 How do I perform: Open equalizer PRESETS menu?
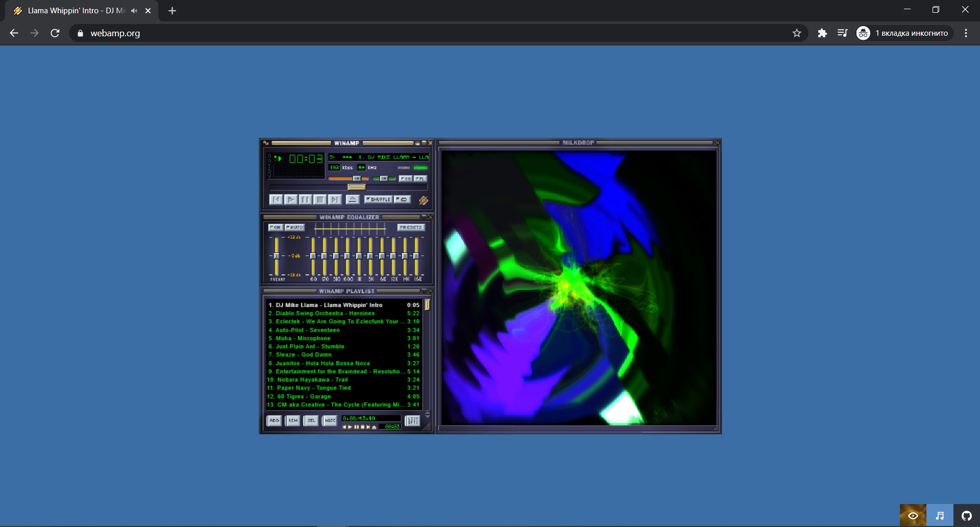pyautogui.click(x=411, y=227)
